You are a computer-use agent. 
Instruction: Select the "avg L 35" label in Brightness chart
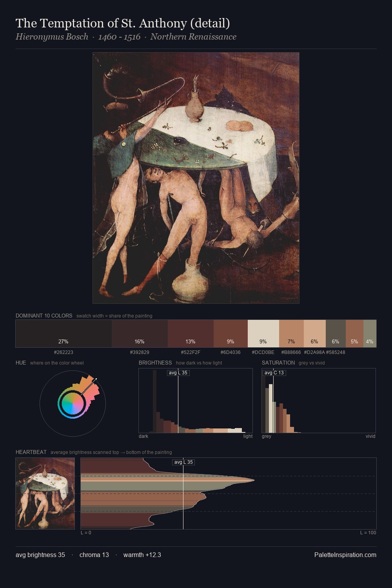[178, 373]
